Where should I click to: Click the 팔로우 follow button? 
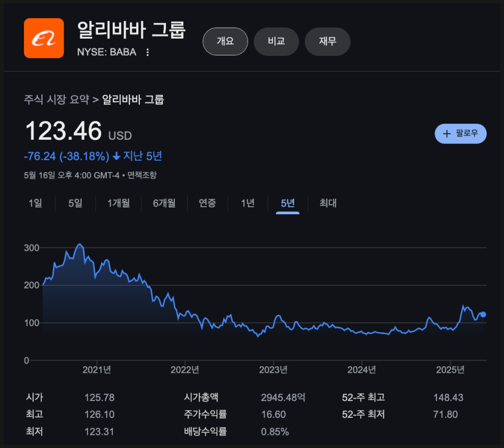pos(461,134)
